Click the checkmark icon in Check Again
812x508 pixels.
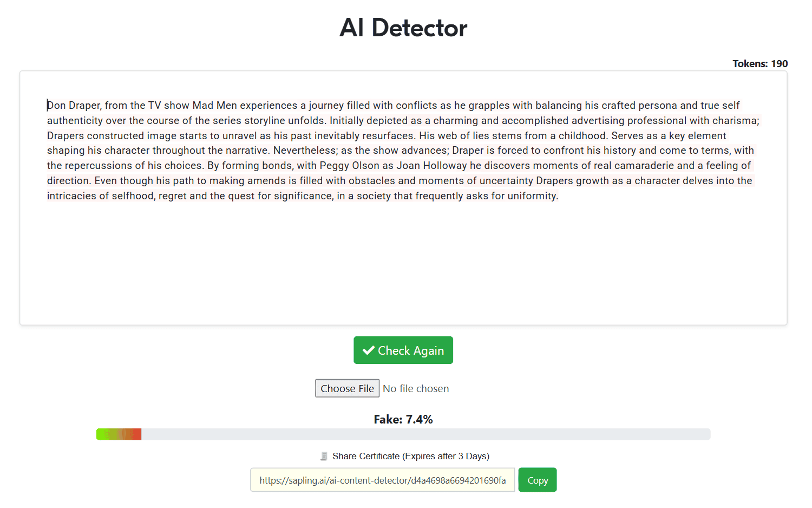click(x=369, y=350)
